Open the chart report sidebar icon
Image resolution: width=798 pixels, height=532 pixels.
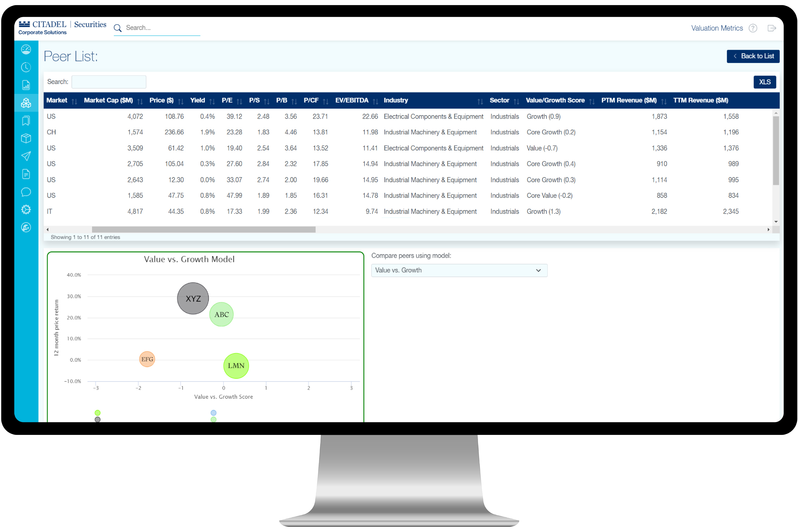[x=26, y=85]
